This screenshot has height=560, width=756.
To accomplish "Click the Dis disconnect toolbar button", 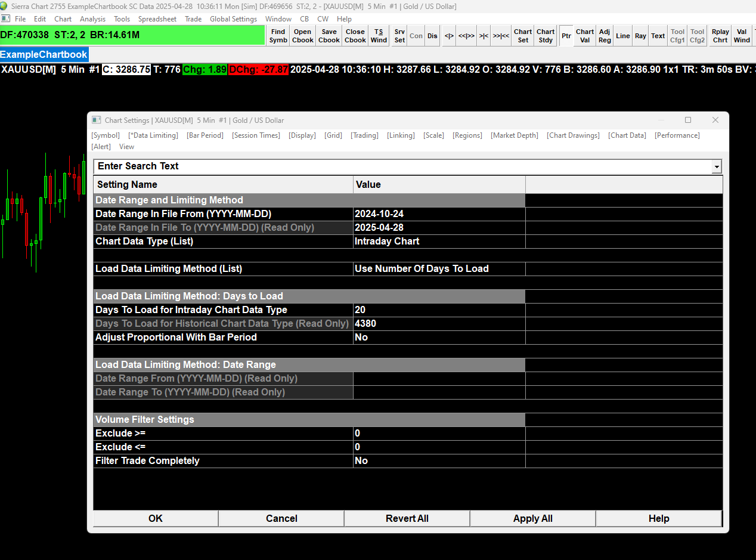I will (x=432, y=36).
